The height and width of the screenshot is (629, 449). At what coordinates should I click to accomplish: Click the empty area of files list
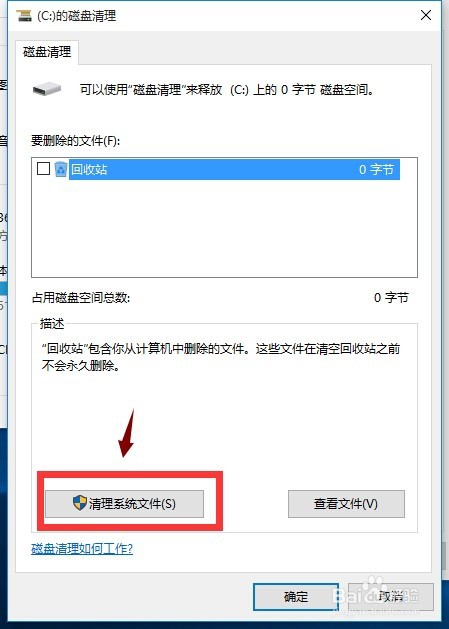tap(224, 228)
